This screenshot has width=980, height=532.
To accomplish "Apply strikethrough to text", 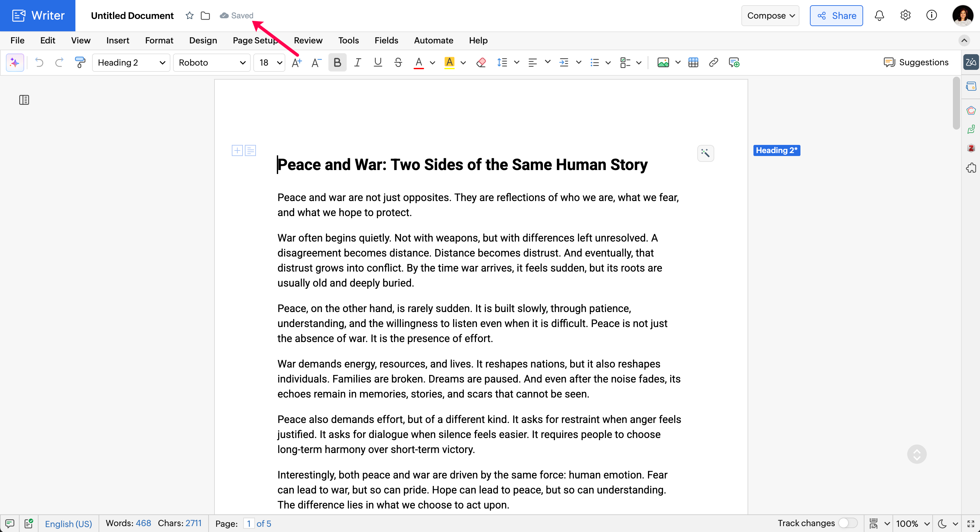I will pyautogui.click(x=398, y=62).
